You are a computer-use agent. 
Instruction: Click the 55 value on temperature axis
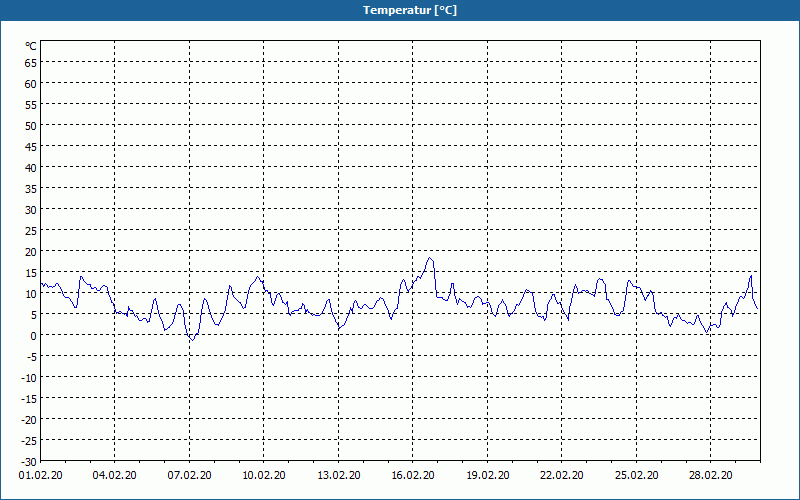point(31,105)
